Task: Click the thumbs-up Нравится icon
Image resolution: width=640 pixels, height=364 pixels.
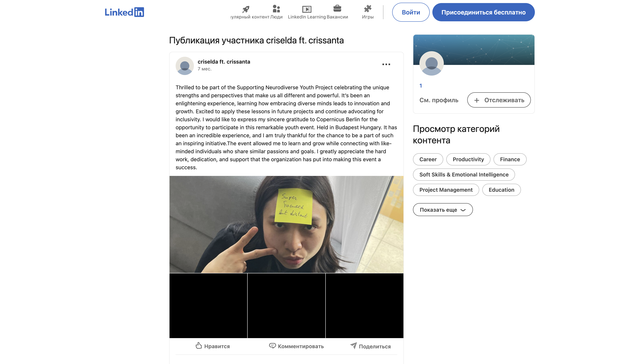Action: [199, 346]
